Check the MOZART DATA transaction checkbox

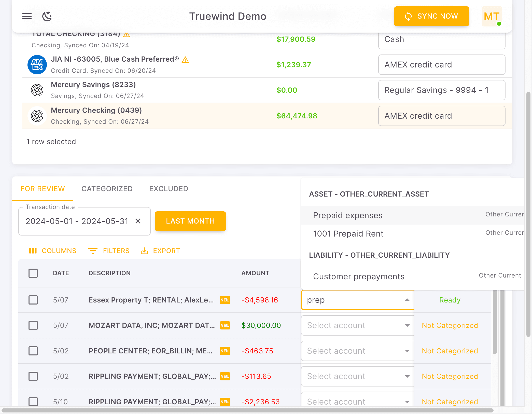tap(33, 325)
